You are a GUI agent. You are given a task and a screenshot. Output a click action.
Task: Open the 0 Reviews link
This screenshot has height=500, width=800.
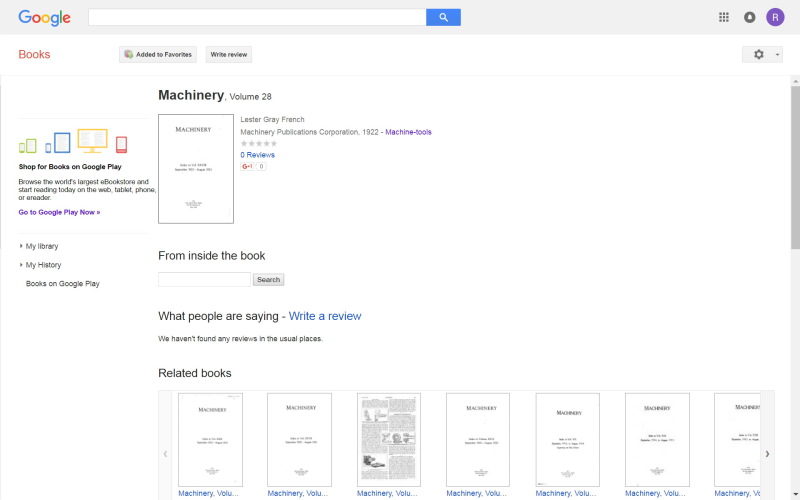click(258, 155)
